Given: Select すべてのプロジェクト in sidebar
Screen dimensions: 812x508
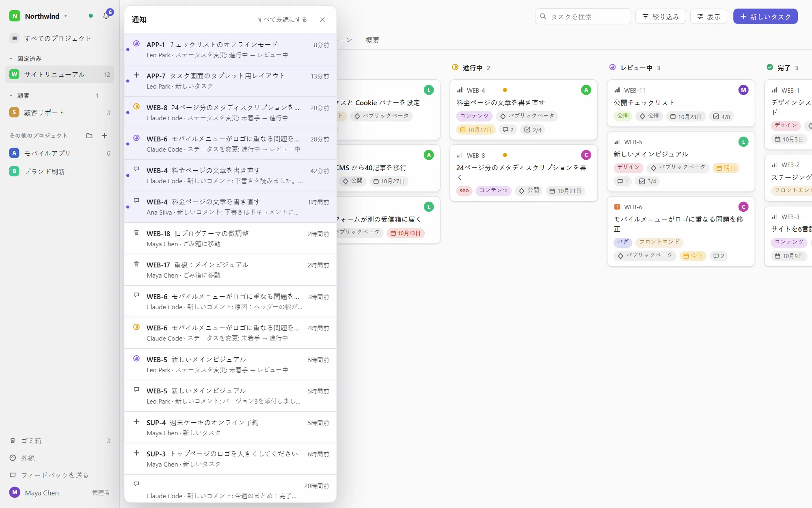Looking at the screenshot, I should (x=60, y=38).
